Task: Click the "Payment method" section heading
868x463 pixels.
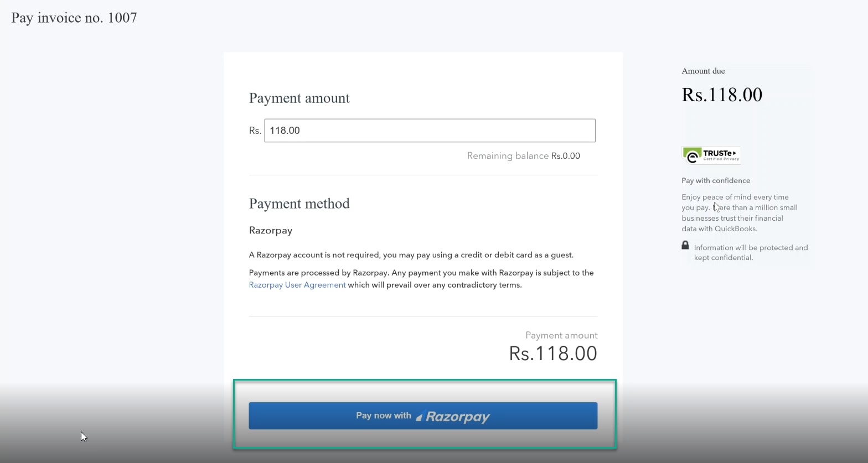Action: pos(299,204)
